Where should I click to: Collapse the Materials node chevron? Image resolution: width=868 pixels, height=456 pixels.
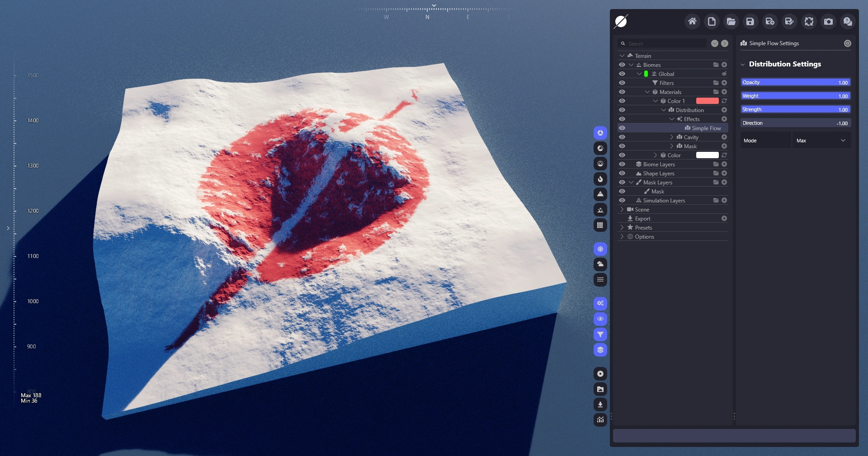647,92
